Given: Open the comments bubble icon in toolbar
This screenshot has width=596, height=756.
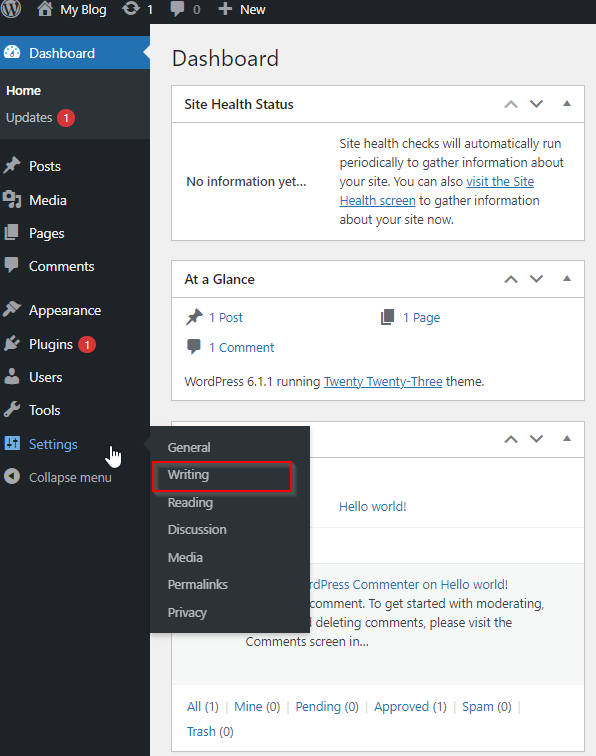Looking at the screenshot, I should click(x=177, y=10).
